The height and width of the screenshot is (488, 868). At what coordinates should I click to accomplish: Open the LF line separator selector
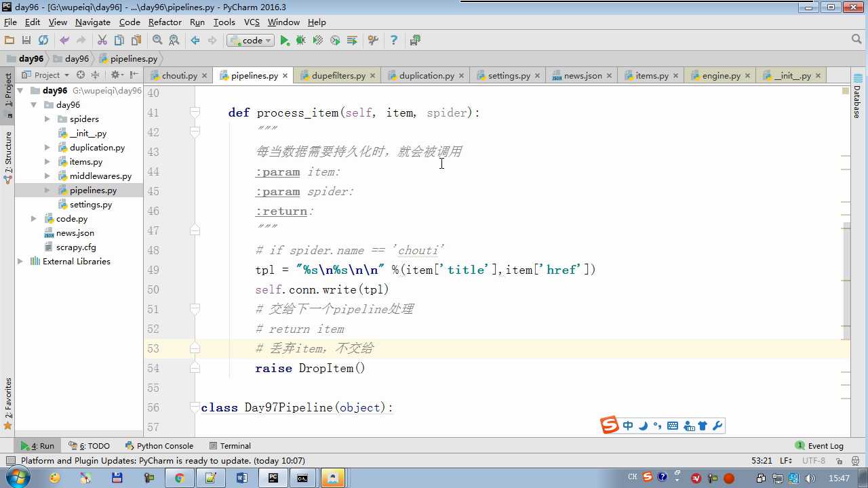pos(787,461)
